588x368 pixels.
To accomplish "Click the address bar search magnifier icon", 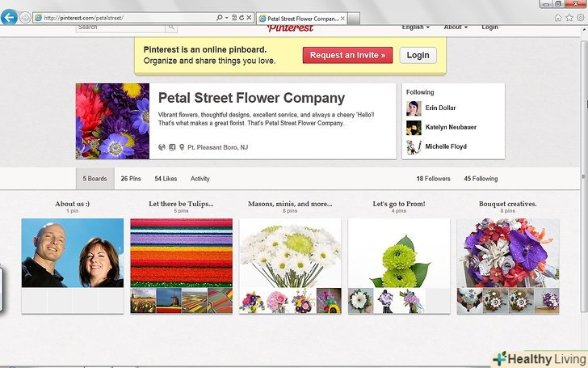I will pyautogui.click(x=220, y=18).
